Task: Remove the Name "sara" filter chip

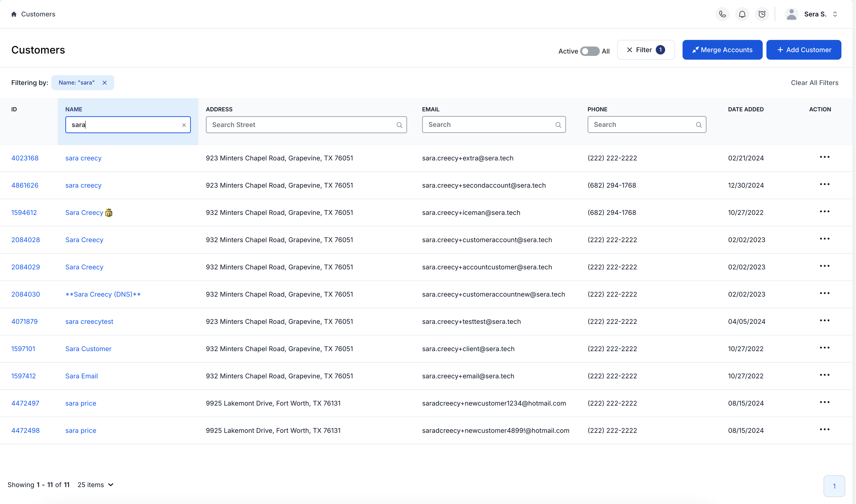Action: pyautogui.click(x=105, y=82)
